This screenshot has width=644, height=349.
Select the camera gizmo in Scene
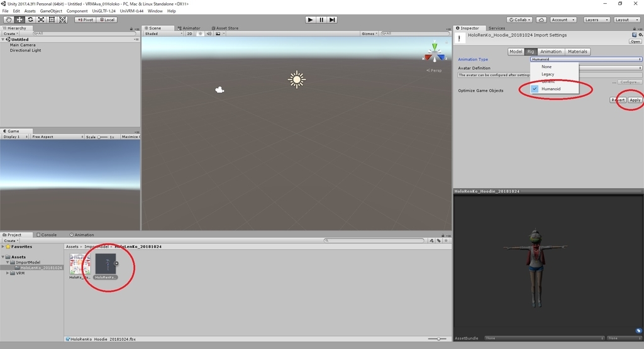(x=219, y=90)
